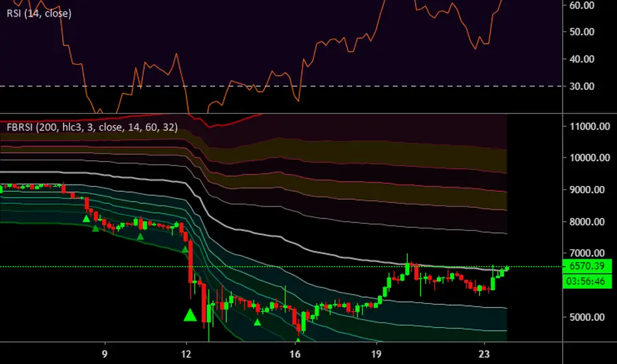
Task: Click the 60.00 RSI axis label
Action: point(582,5)
